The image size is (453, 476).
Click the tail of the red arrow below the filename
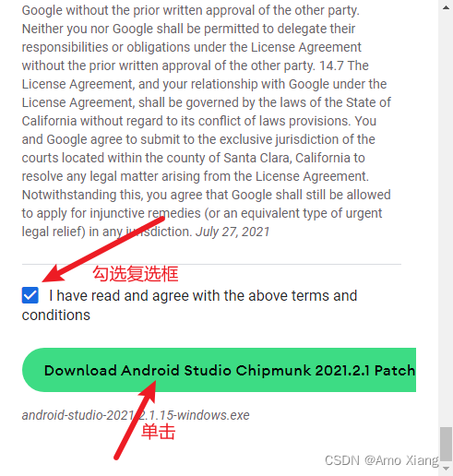pos(117,457)
